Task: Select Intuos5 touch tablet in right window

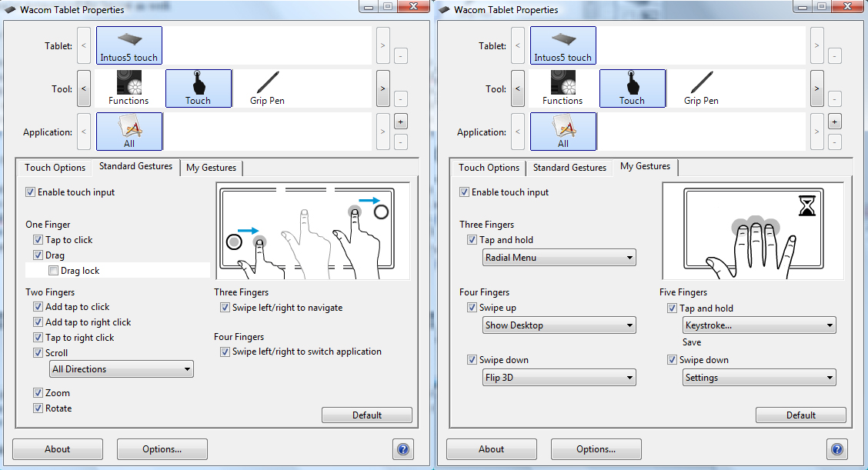Action: click(x=563, y=45)
